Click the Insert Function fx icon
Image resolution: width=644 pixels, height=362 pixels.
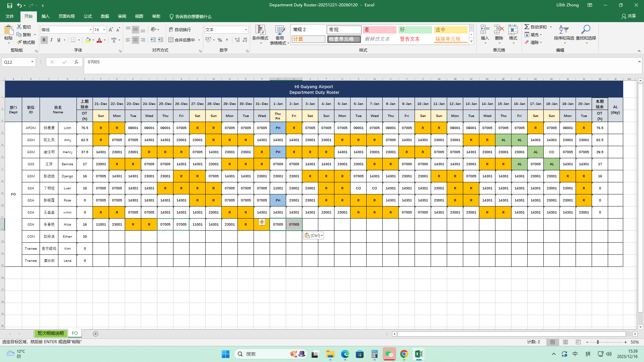(76, 62)
